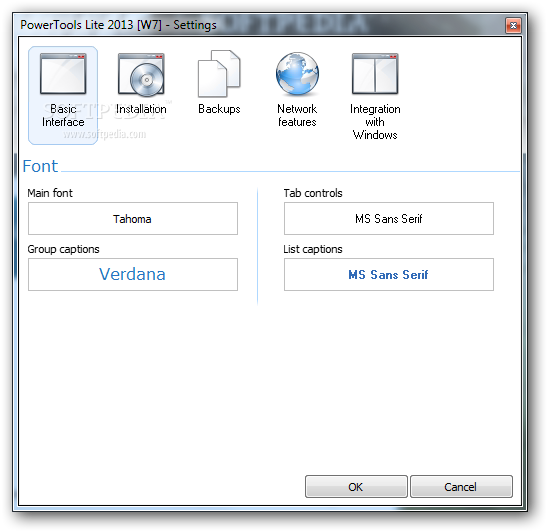The height and width of the screenshot is (532, 548).
Task: Open Integration with Windows category
Action: coord(375,96)
